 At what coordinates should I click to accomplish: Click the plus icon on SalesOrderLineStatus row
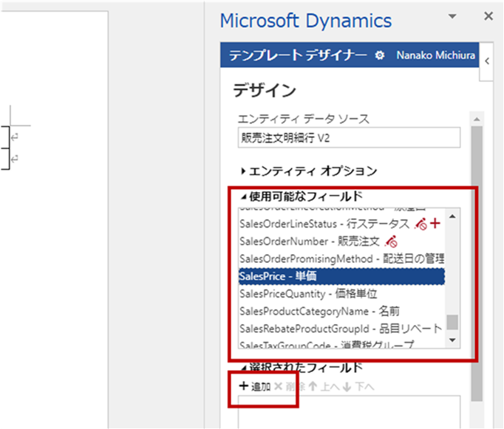pos(435,223)
